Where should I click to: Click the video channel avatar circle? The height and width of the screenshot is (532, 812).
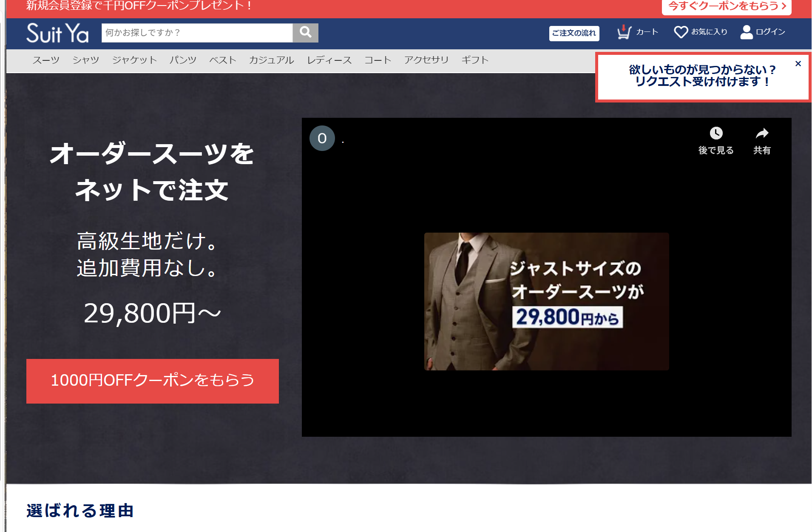click(322, 138)
